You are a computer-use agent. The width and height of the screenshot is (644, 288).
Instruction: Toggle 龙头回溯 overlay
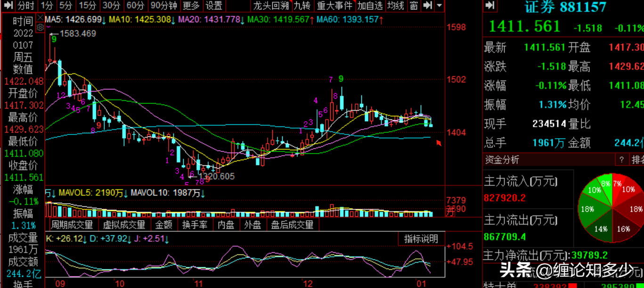[x=270, y=6]
